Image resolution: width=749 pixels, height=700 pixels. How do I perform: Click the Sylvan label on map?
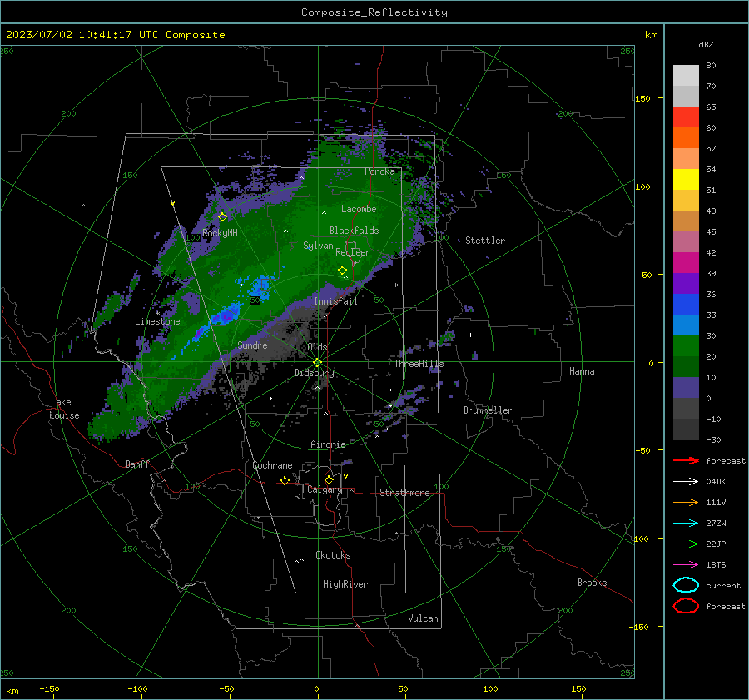coord(318,246)
